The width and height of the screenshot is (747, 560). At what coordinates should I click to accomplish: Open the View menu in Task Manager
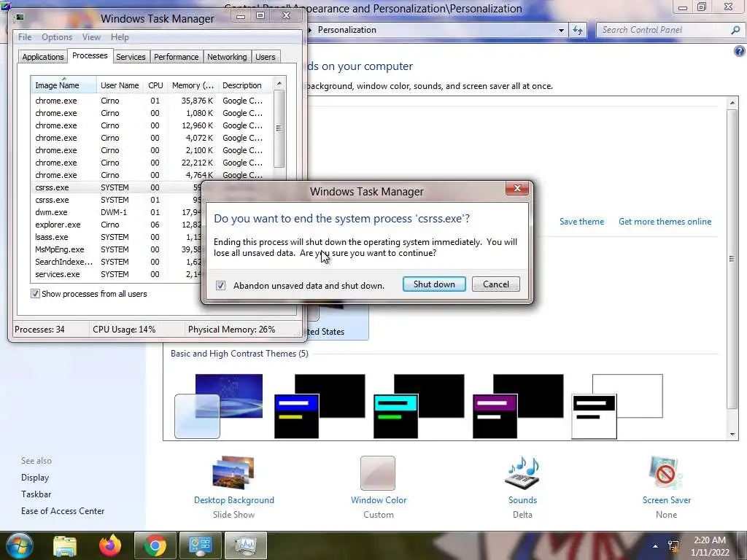(91, 37)
